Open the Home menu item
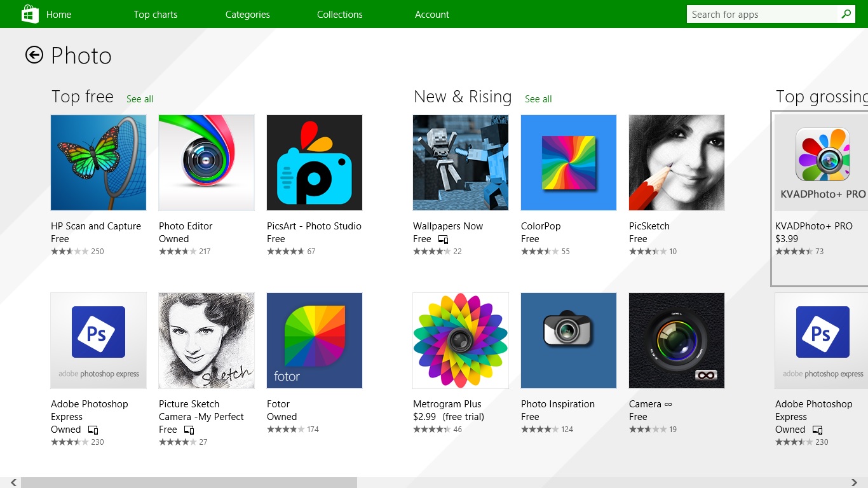The height and width of the screenshot is (488, 868). pyautogui.click(x=58, y=14)
